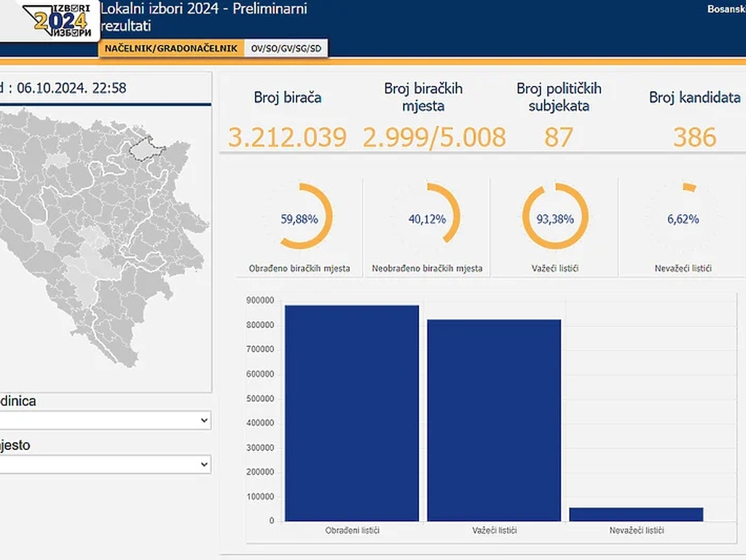Click the 93,38% valid ballots donut chart
Viewport: 746px width, 560px height.
point(555,218)
